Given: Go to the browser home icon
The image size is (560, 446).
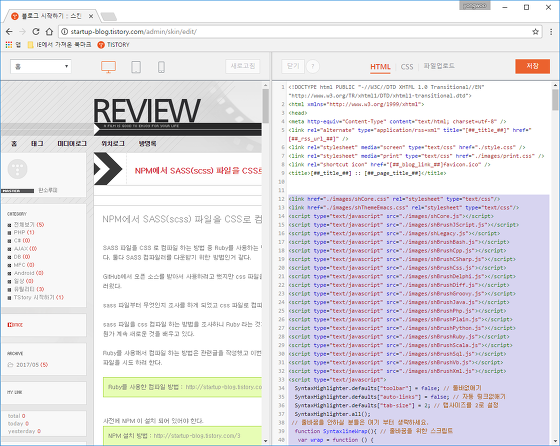Looking at the screenshot, I should point(49,31).
